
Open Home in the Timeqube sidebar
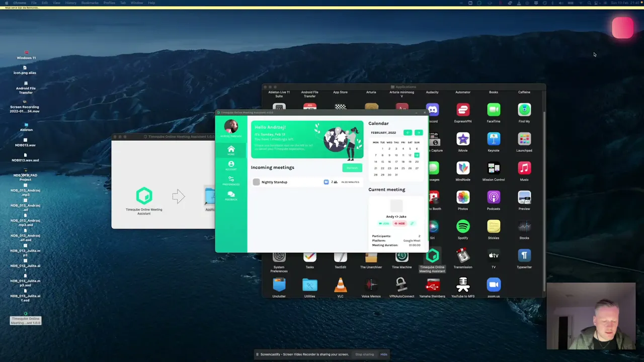pyautogui.click(x=231, y=150)
